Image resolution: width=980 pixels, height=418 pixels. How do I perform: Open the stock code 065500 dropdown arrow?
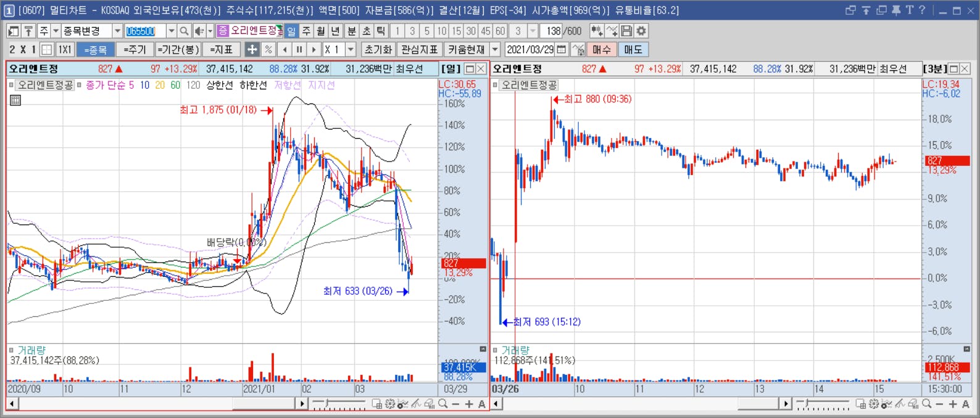click(171, 31)
